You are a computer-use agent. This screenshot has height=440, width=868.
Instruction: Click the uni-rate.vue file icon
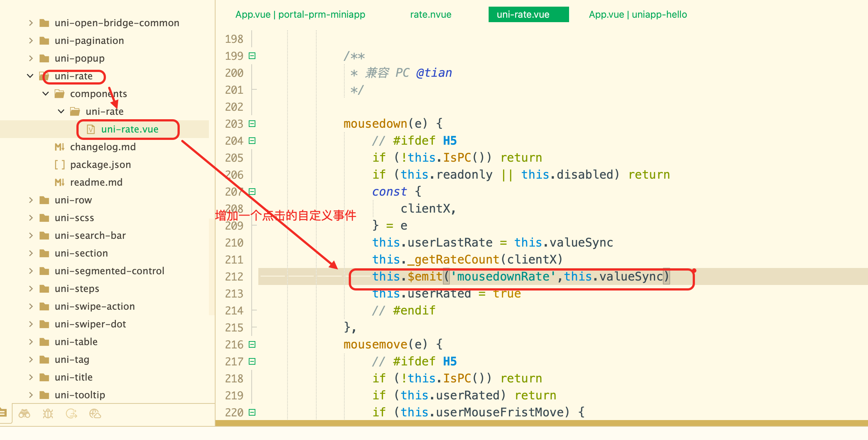click(91, 129)
